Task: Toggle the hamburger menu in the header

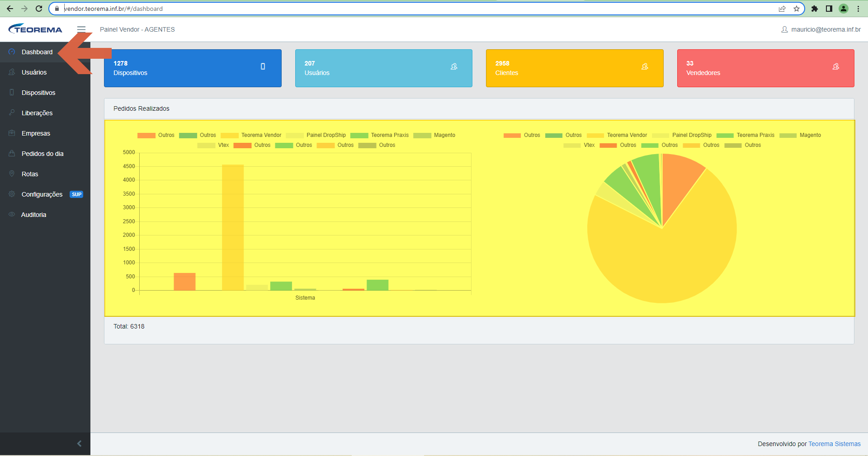Action: [81, 29]
